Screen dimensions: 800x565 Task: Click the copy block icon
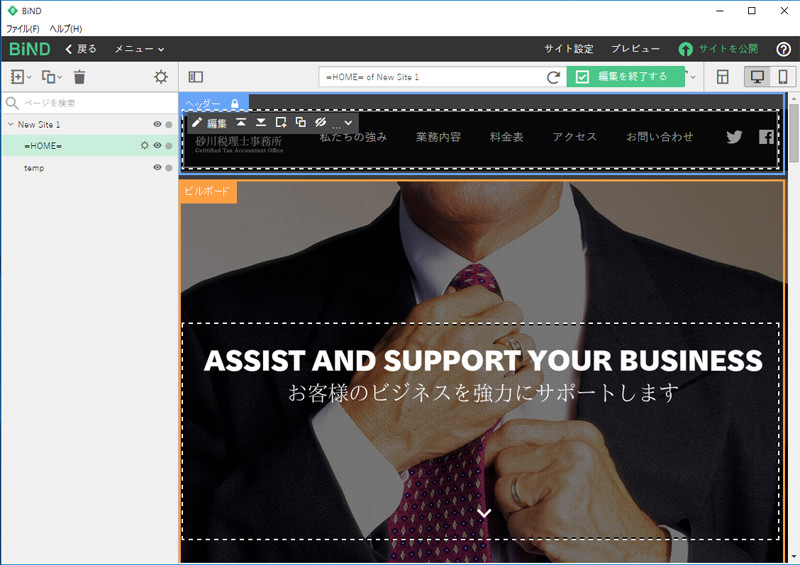[x=301, y=122]
